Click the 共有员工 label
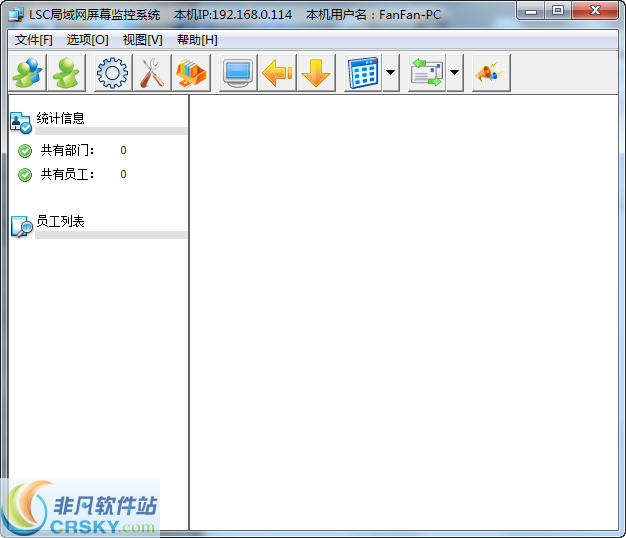 (x=67, y=174)
